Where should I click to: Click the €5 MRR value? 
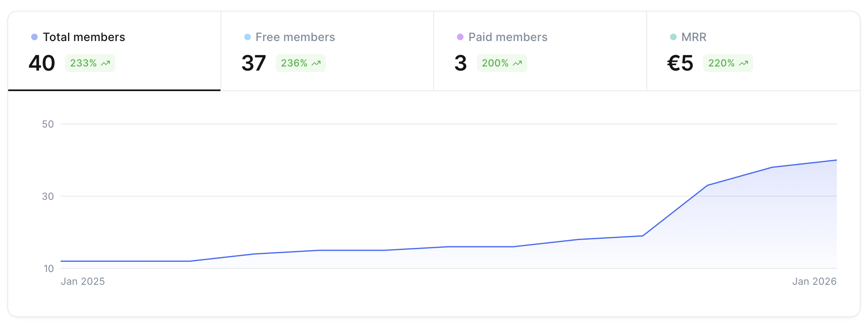680,63
